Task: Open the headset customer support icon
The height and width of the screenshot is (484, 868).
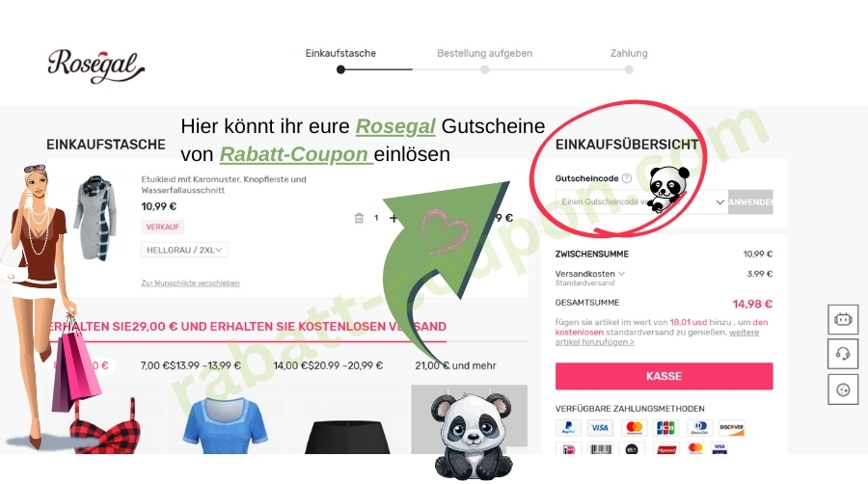Action: click(843, 354)
